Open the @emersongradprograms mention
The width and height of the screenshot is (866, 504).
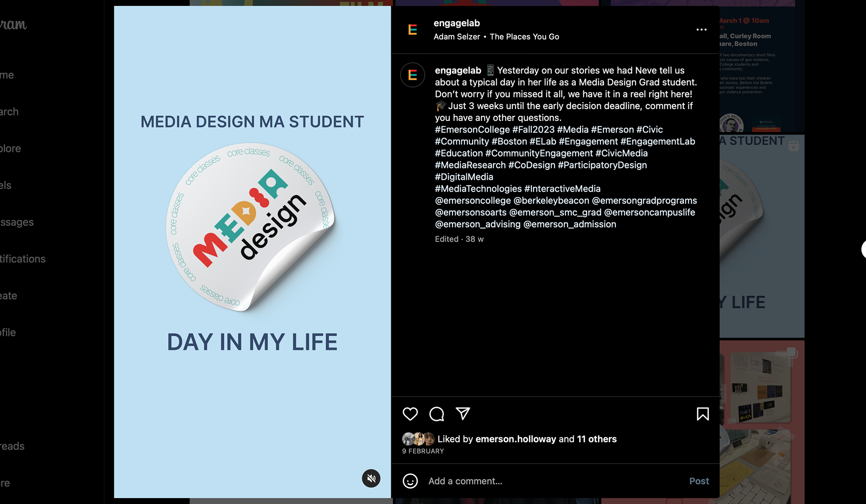[x=645, y=200]
